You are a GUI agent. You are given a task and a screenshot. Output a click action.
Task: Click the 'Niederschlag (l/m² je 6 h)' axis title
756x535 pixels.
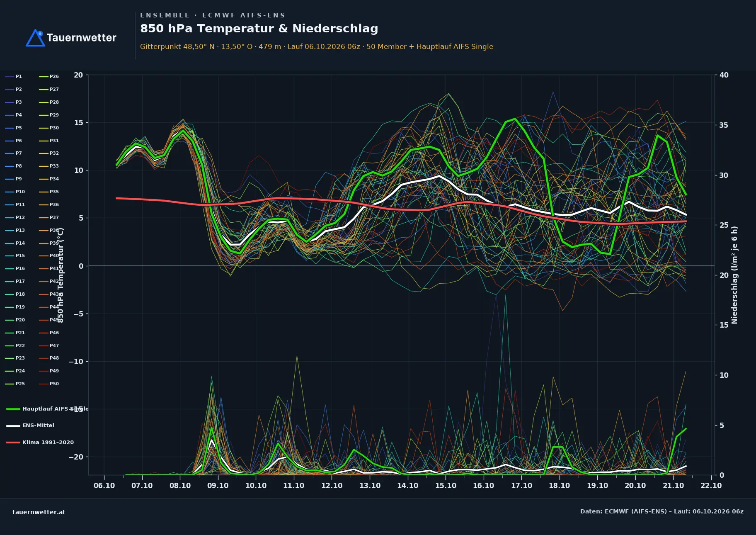click(734, 275)
